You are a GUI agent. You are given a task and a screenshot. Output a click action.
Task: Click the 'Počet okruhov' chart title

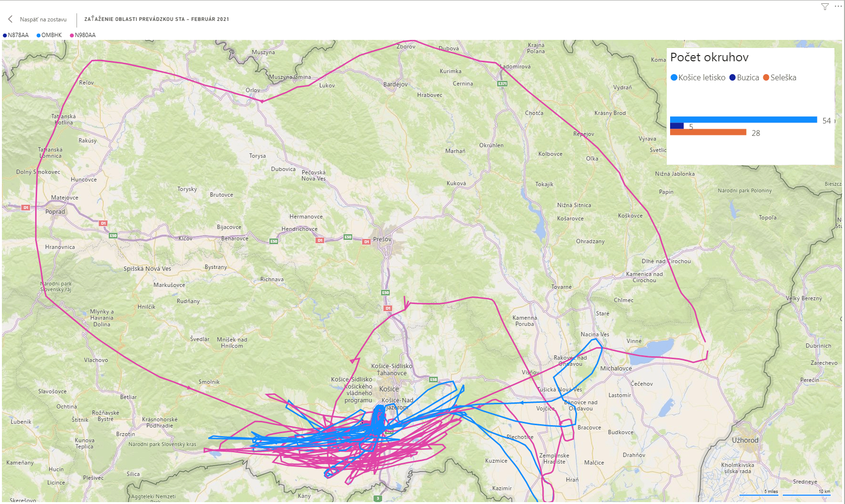[709, 57]
